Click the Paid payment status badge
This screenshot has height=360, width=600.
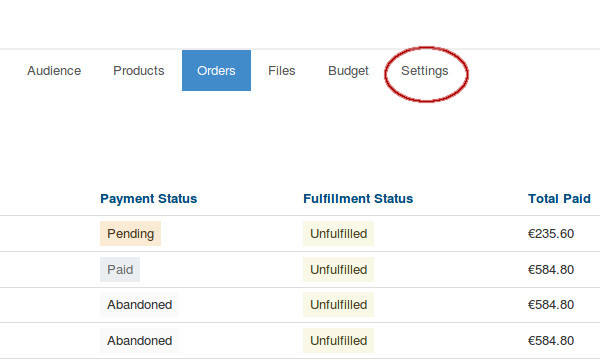(120, 269)
